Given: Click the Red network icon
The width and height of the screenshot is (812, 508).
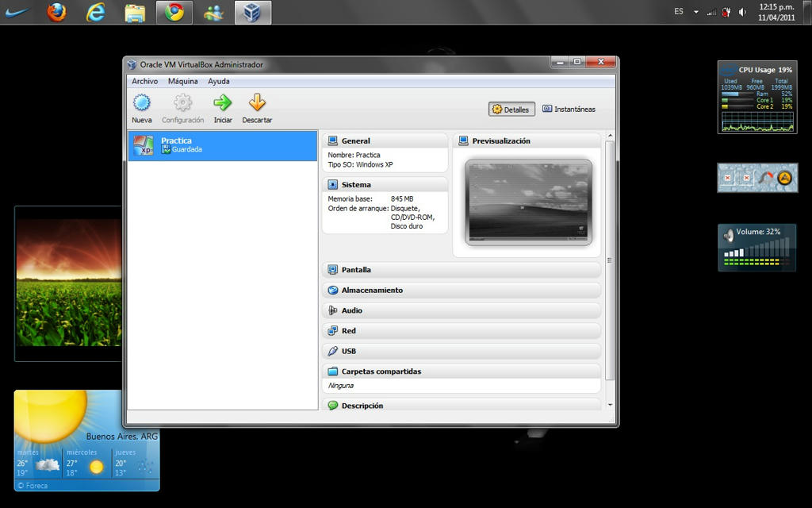Looking at the screenshot, I should pos(332,331).
